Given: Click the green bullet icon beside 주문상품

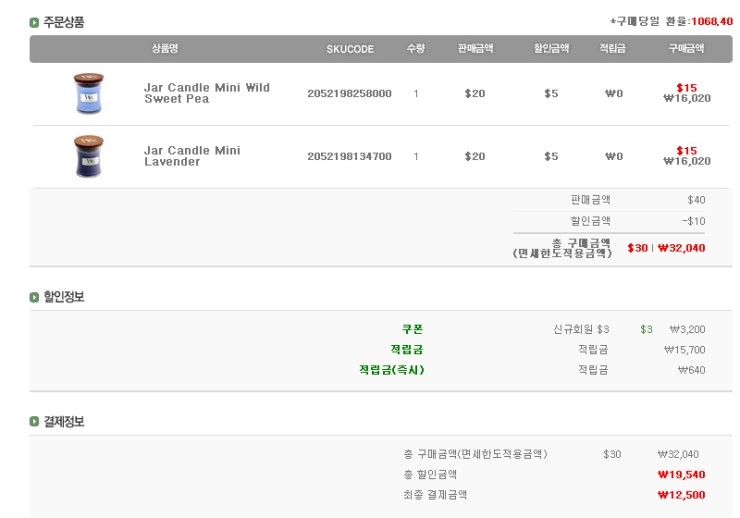Looking at the screenshot, I should tap(35, 22).
